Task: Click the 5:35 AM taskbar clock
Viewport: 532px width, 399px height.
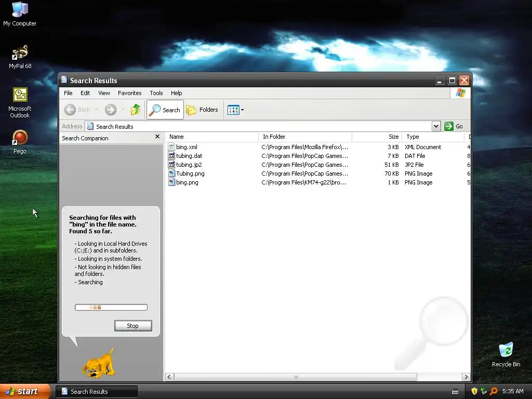Action: tap(513, 391)
